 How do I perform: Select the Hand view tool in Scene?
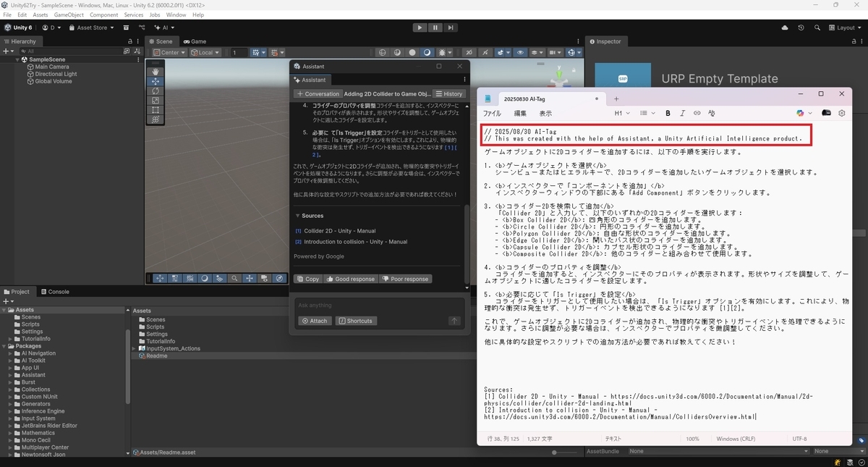155,72
